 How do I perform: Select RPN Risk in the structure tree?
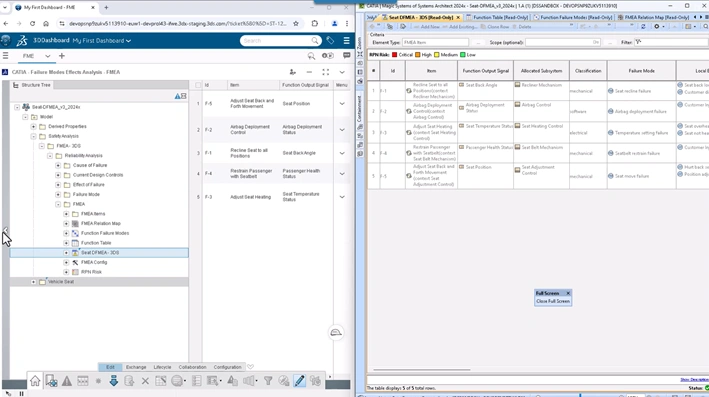click(91, 272)
